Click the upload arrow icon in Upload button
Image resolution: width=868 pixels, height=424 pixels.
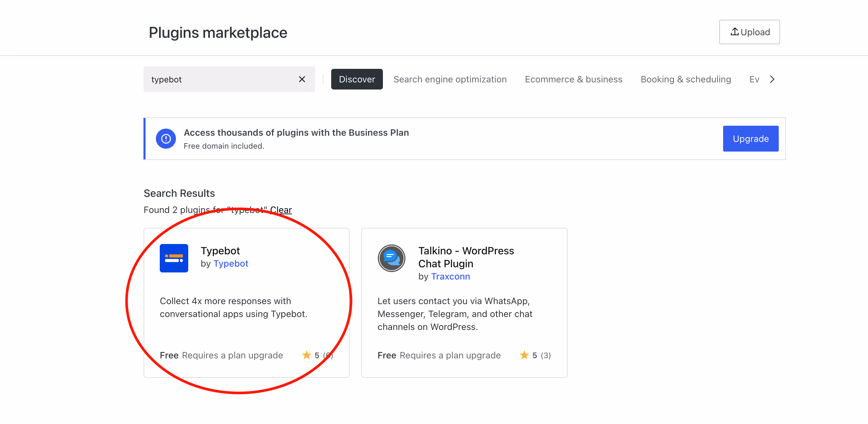(734, 32)
